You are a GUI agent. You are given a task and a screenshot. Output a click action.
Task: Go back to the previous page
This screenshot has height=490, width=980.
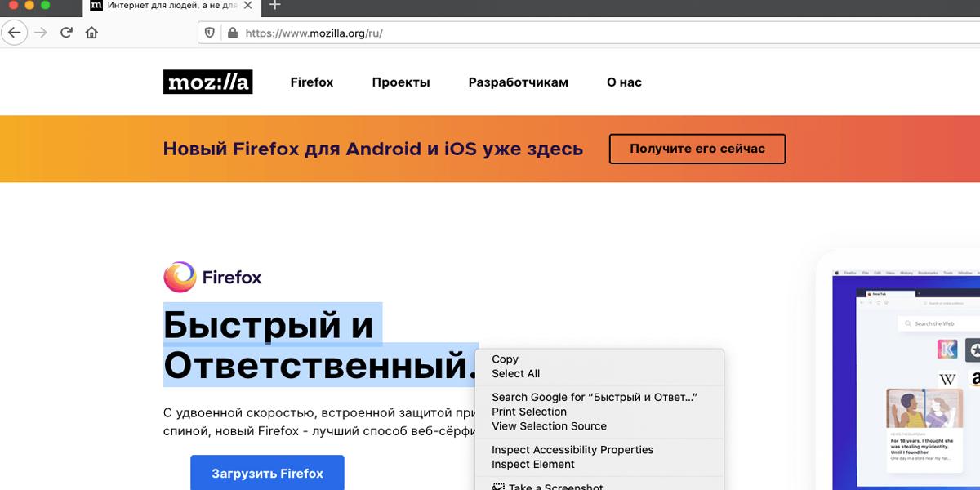[x=16, y=33]
